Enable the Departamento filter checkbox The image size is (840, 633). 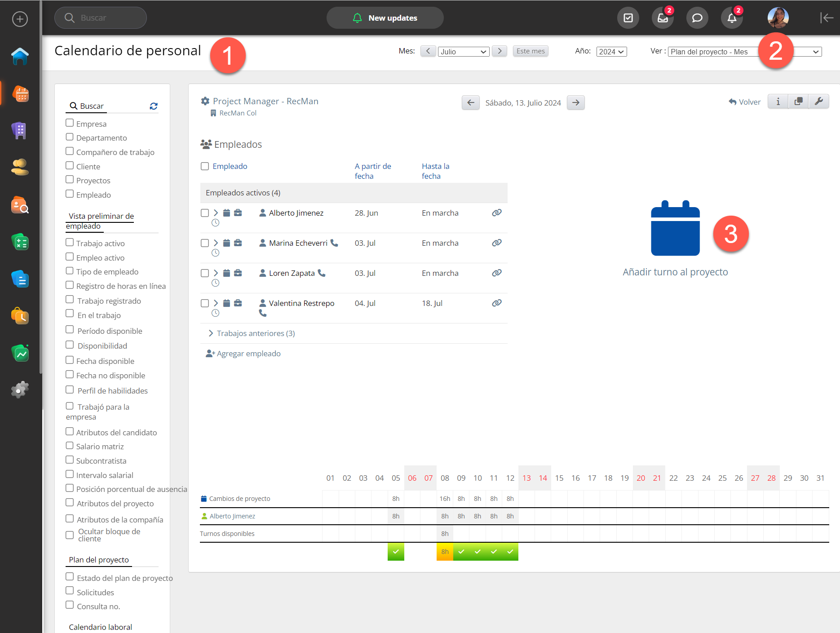pos(70,137)
